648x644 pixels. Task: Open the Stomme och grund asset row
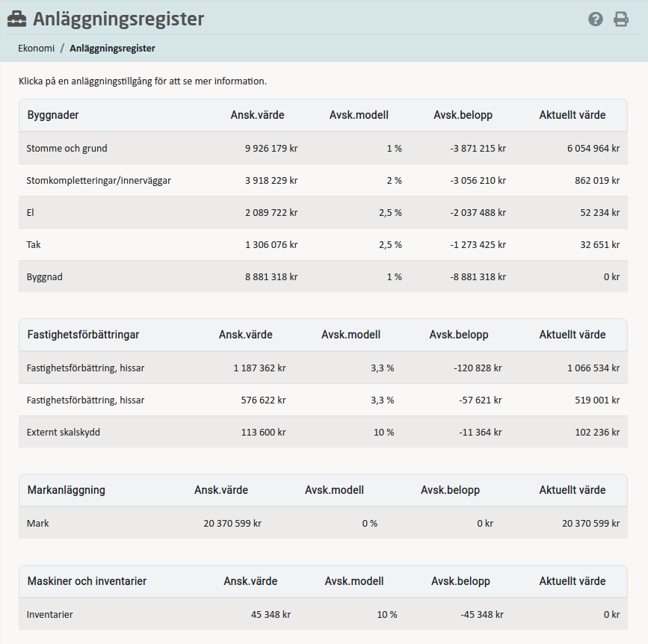coord(67,149)
